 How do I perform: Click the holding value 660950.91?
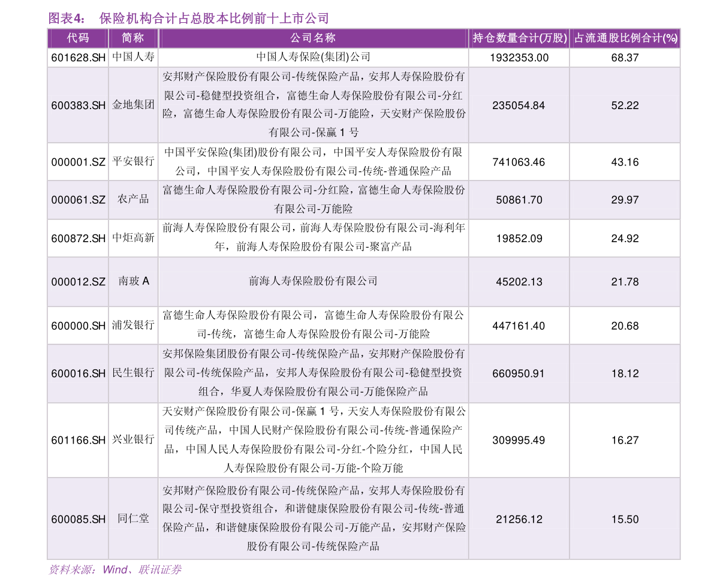tap(518, 373)
